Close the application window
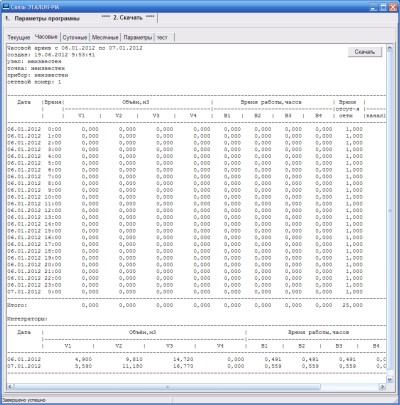 coord(393,6)
